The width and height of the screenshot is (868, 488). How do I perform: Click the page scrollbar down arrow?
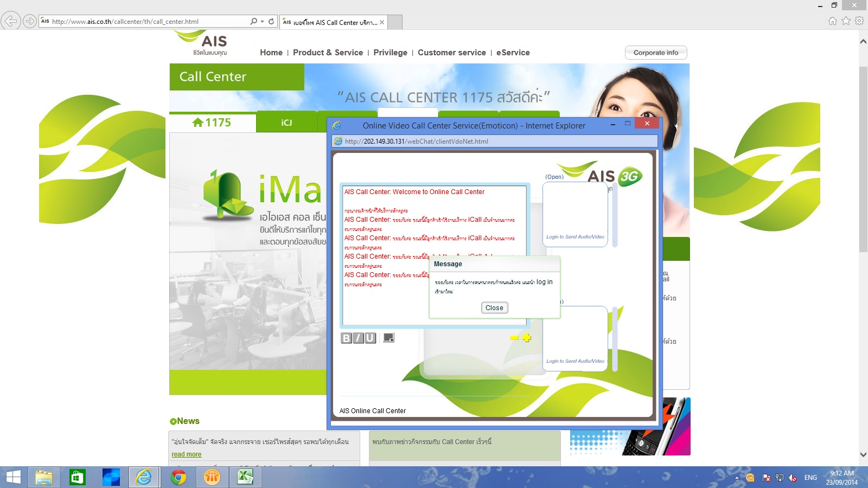[863, 454]
